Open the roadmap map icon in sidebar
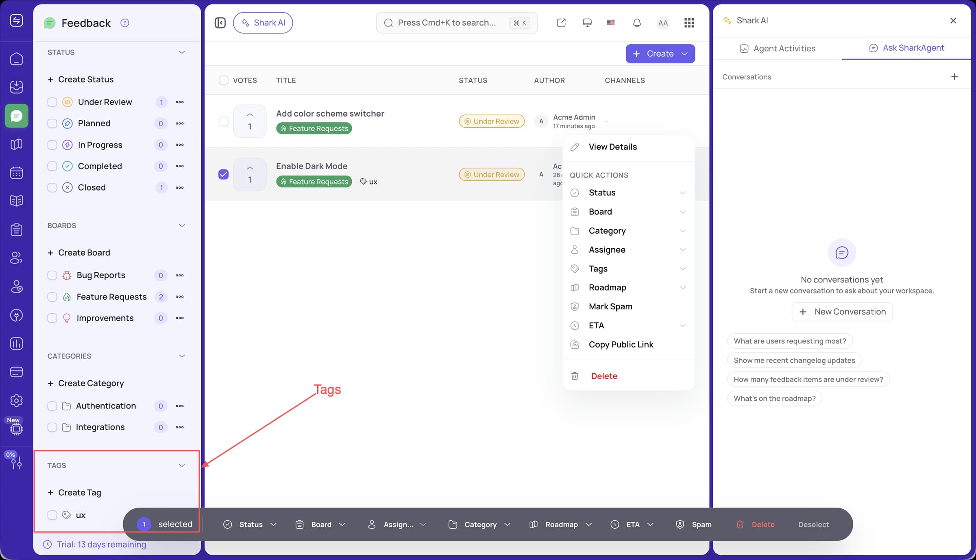This screenshot has width=976, height=560. pos(16,144)
